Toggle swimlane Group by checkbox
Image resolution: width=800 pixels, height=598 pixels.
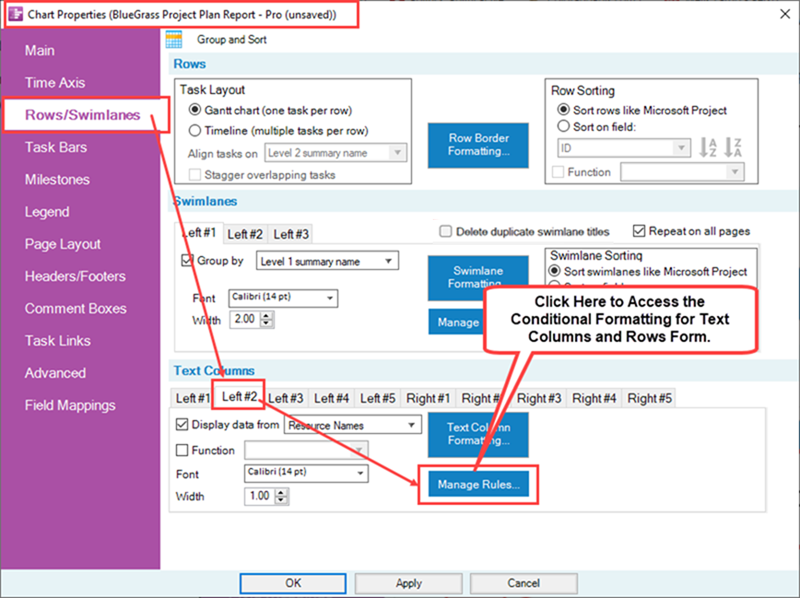pyautogui.click(x=187, y=260)
